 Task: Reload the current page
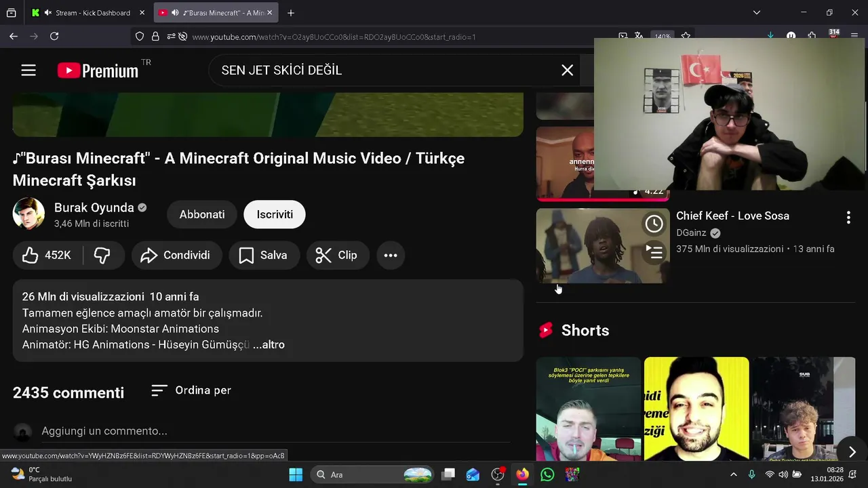point(54,37)
